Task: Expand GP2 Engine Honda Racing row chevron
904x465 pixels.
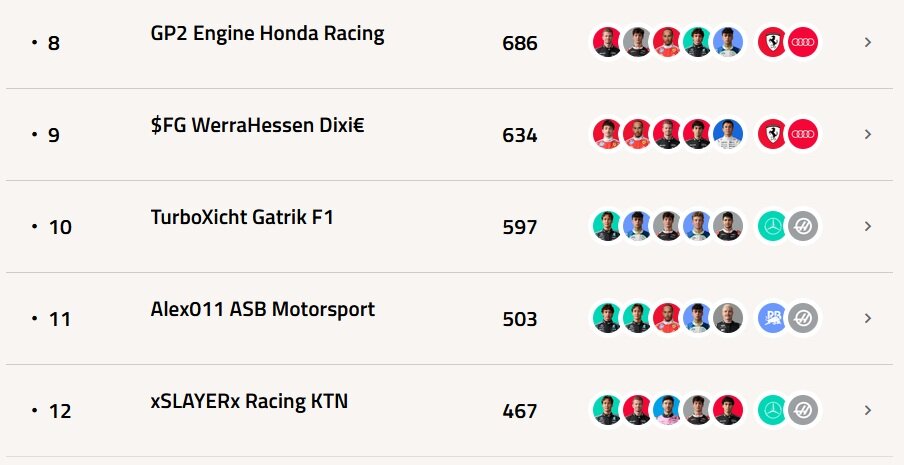Action: [867, 43]
